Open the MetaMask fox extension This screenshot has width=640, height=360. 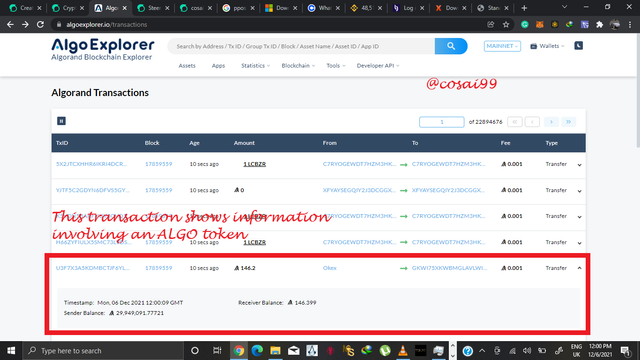click(x=539, y=24)
